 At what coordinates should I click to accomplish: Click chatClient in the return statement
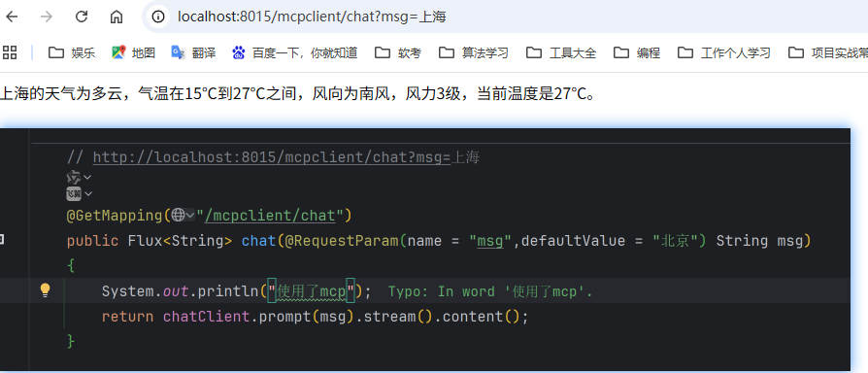coord(206,317)
